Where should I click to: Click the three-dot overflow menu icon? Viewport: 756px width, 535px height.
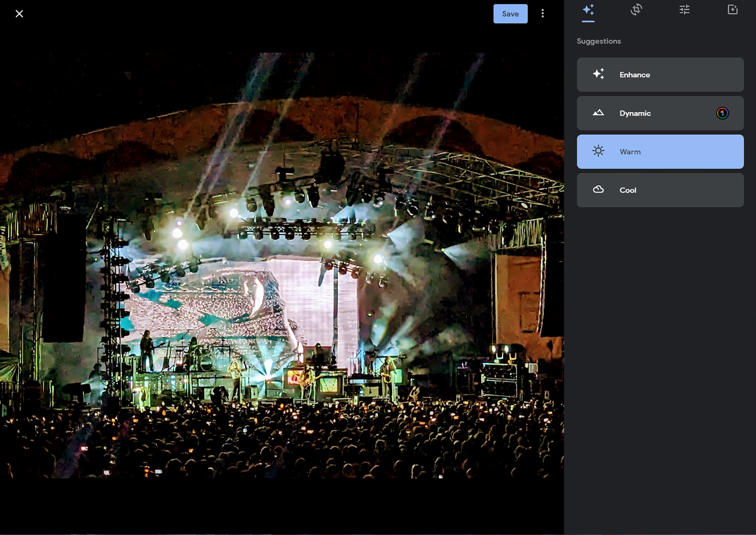point(542,13)
